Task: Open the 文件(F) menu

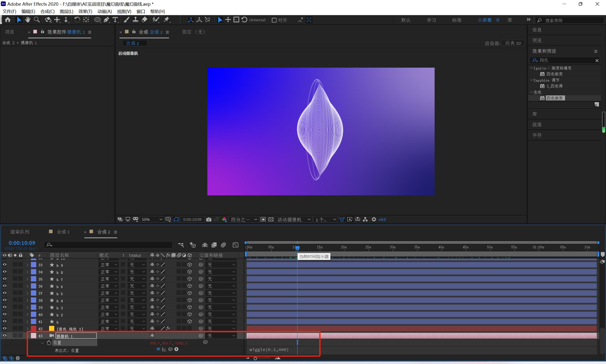Action: [x=9, y=12]
